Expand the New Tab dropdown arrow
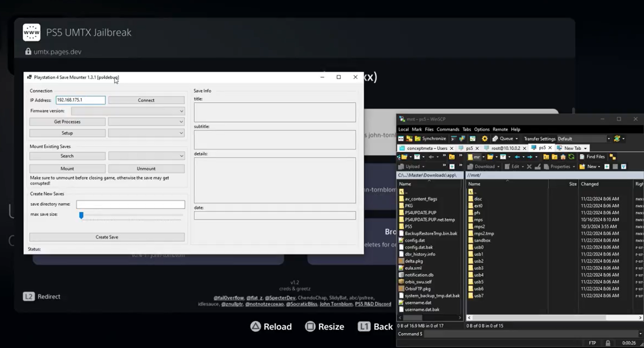The image size is (644, 348). (x=585, y=148)
